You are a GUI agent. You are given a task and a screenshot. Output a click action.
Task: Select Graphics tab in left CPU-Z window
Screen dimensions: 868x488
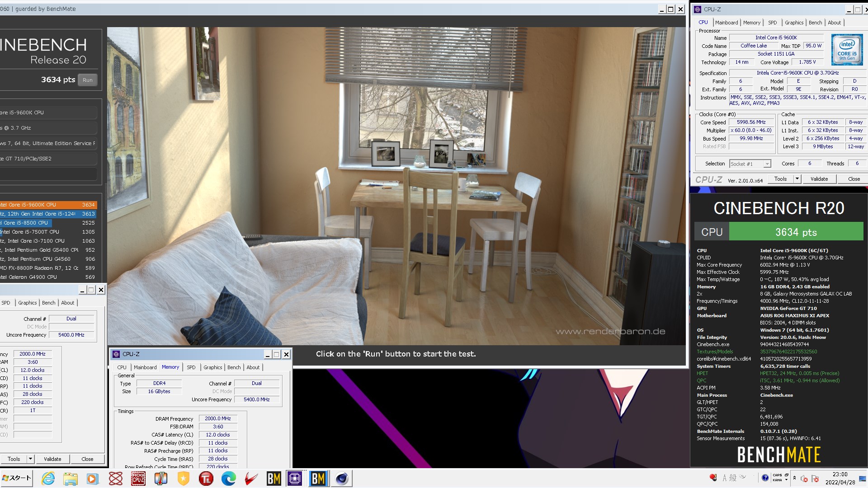(28, 303)
